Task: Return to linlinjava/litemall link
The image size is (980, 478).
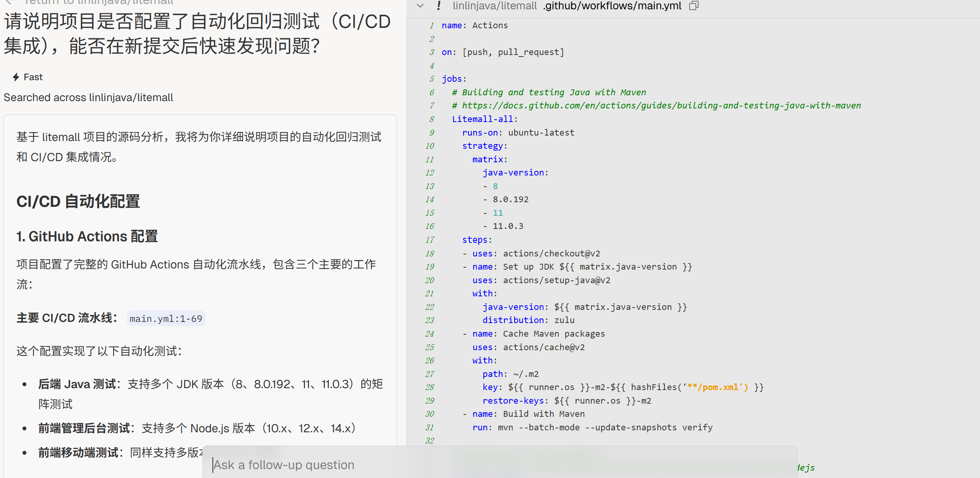Action: pos(99,2)
